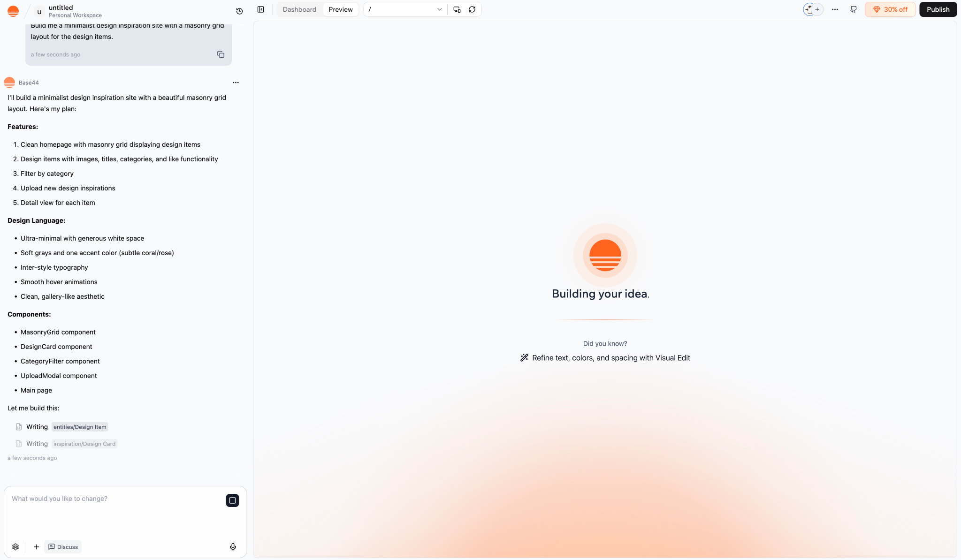Click the Base44 sender avatar in chat
This screenshot has width=961, height=560.
coord(9,83)
